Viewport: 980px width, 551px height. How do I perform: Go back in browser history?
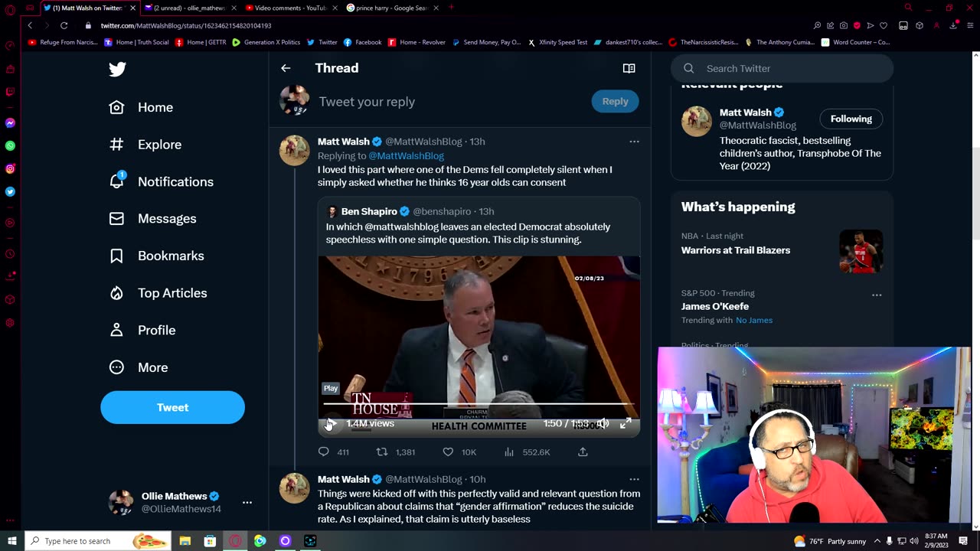coord(31,25)
